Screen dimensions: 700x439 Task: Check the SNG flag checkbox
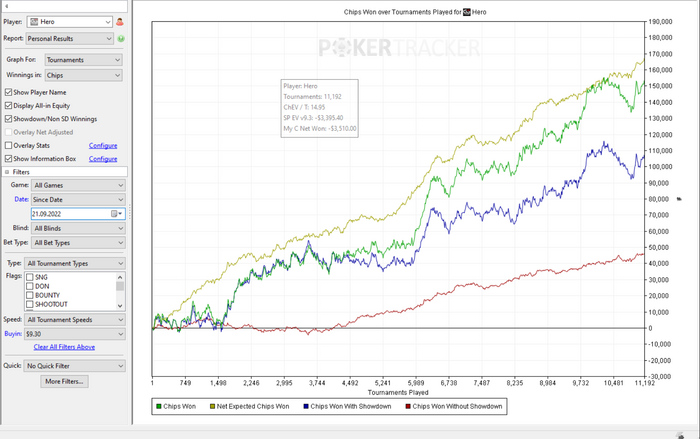point(30,277)
